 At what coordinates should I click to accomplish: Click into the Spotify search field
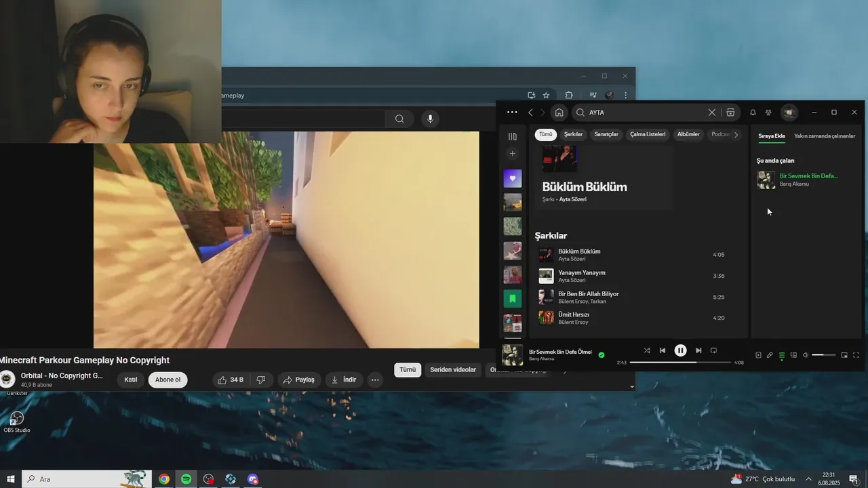pos(644,113)
